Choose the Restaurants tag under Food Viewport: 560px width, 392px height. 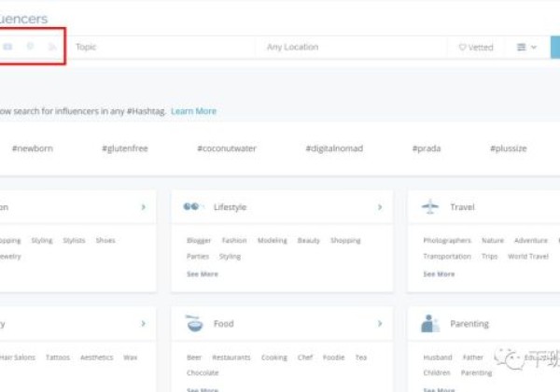pyautogui.click(x=231, y=357)
